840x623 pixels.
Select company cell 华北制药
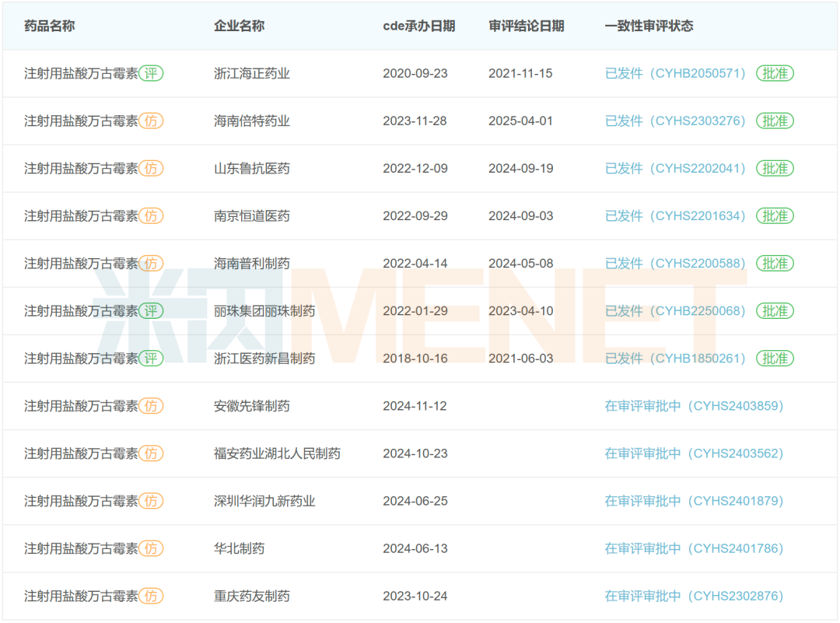click(x=239, y=548)
